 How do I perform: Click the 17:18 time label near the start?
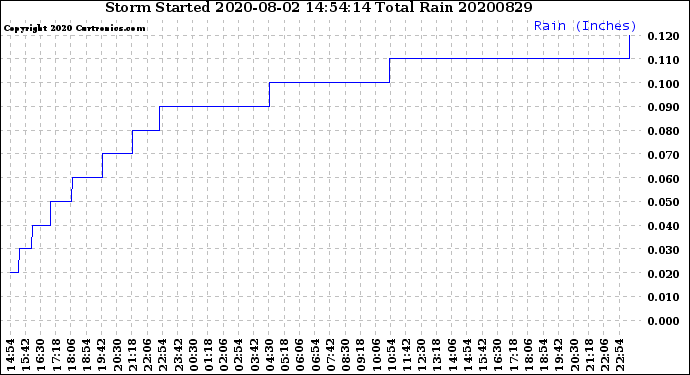(x=56, y=355)
